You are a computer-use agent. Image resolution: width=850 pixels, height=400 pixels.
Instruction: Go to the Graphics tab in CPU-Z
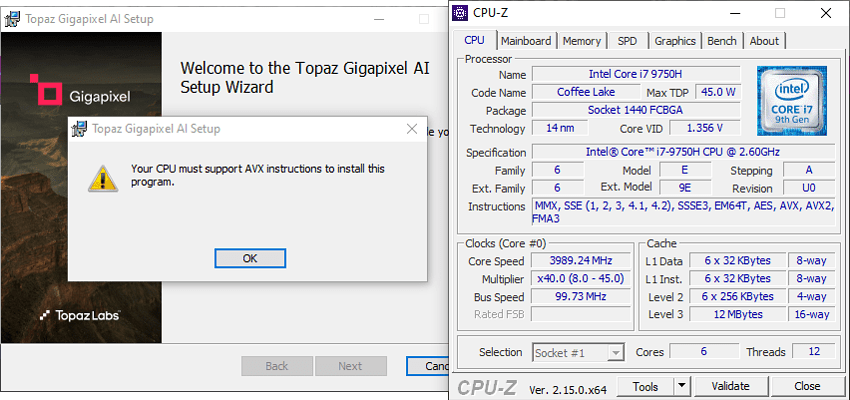[x=675, y=41]
